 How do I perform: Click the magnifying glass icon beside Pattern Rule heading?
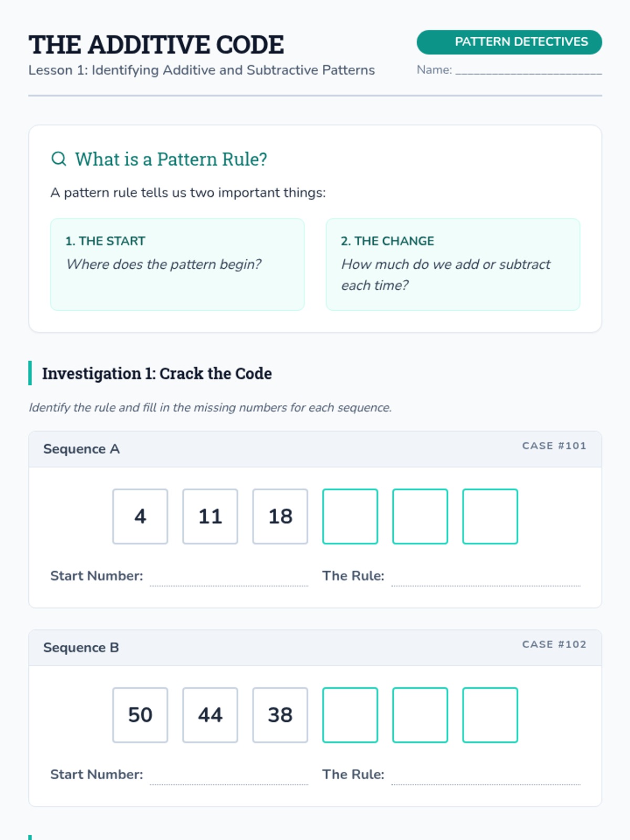click(59, 159)
